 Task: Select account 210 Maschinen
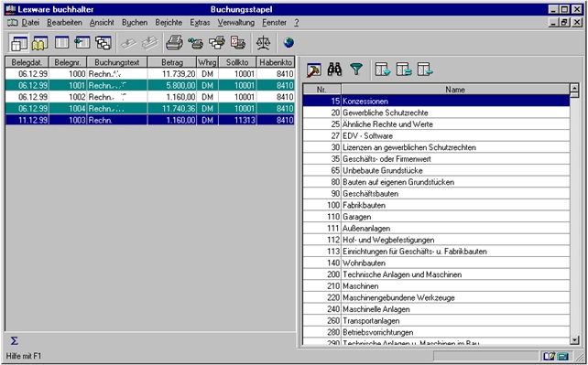436,286
